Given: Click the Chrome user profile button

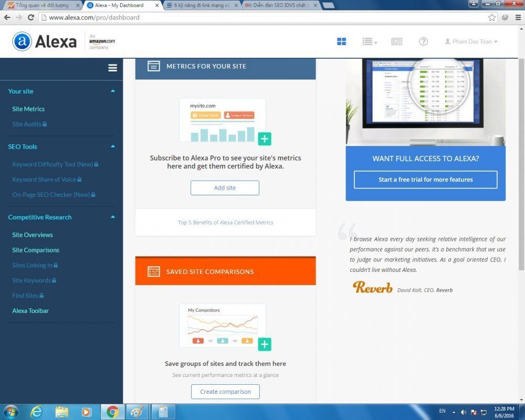Looking at the screenshot, I should click(x=474, y=4).
